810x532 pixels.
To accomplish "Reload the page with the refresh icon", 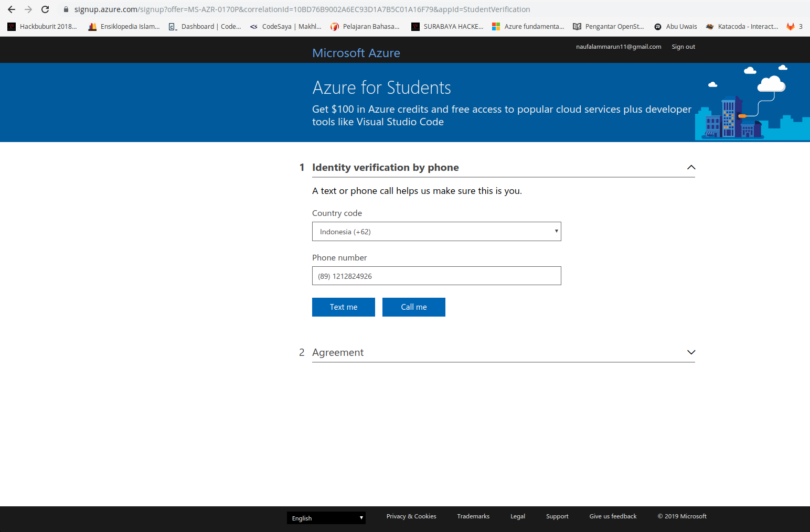I will click(x=45, y=9).
